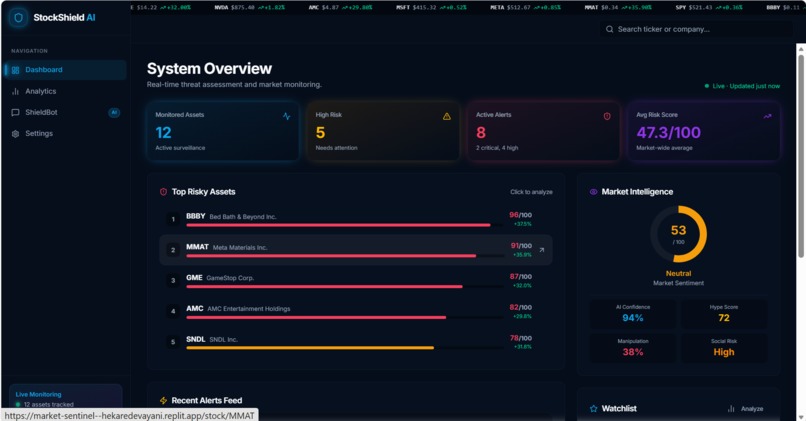Click the warning triangle on High Risk card

click(x=447, y=116)
